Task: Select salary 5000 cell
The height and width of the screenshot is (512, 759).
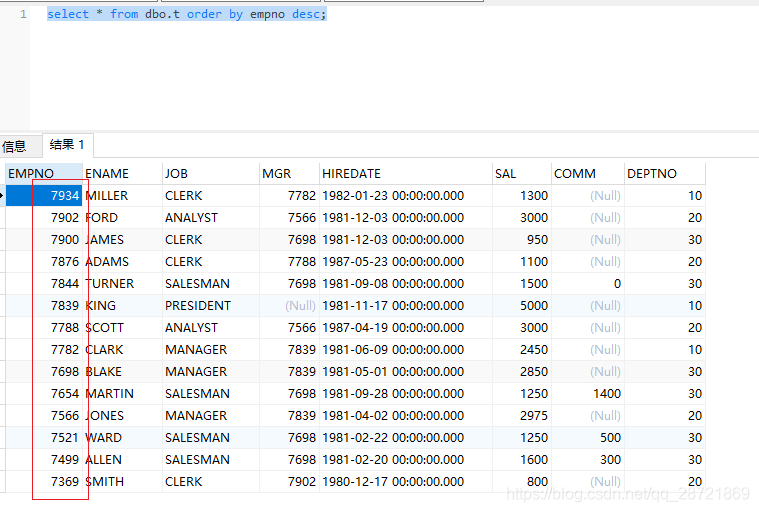Action: (521, 306)
